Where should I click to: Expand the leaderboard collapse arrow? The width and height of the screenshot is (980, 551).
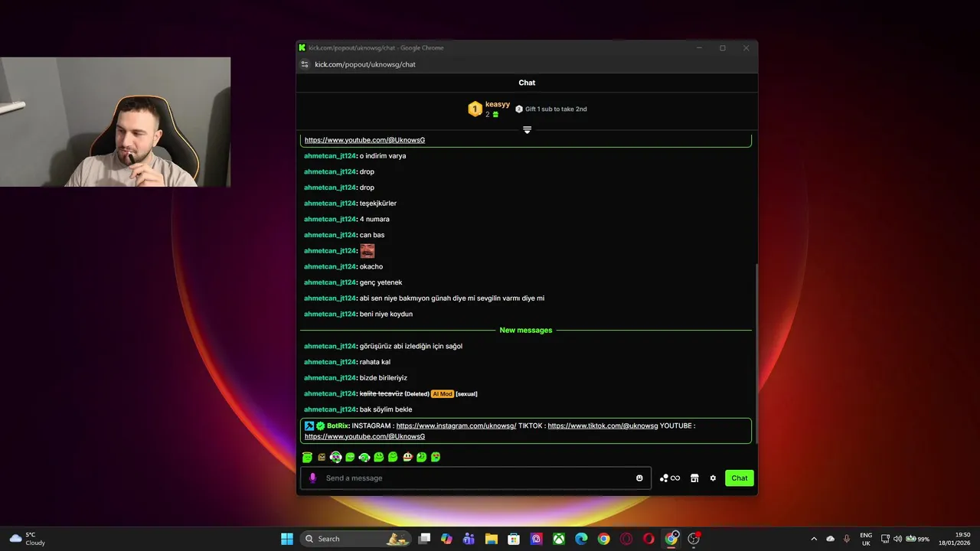pyautogui.click(x=527, y=129)
